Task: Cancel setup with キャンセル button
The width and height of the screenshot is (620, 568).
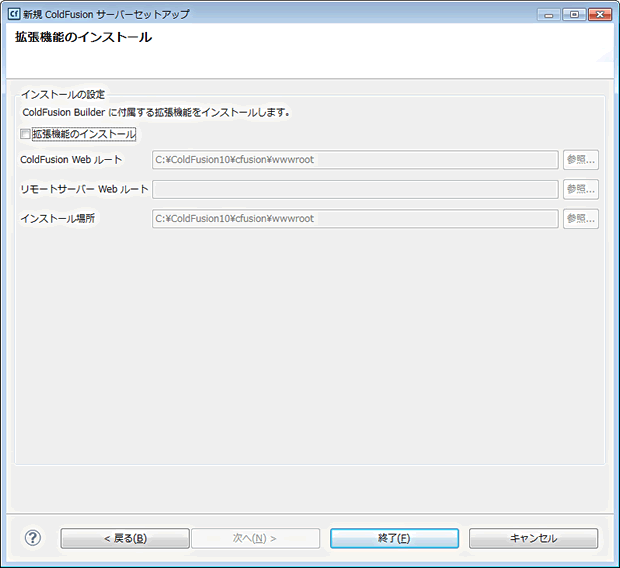Action: point(533,538)
